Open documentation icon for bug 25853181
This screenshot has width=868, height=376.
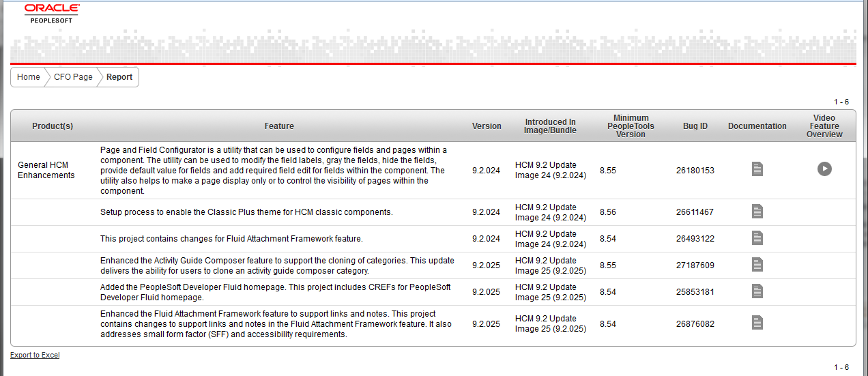pyautogui.click(x=757, y=291)
